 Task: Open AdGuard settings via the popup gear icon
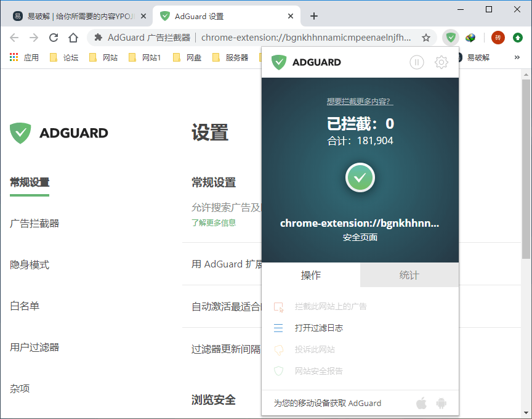(441, 62)
